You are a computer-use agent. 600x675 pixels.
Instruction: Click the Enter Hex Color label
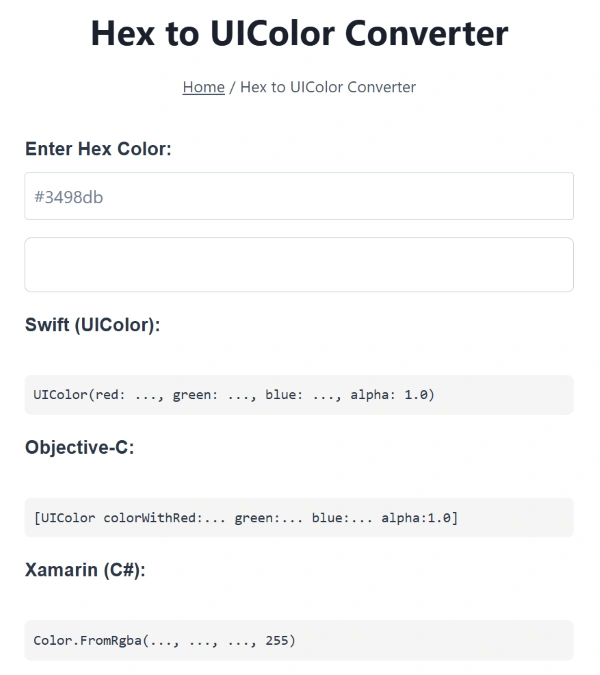point(98,149)
